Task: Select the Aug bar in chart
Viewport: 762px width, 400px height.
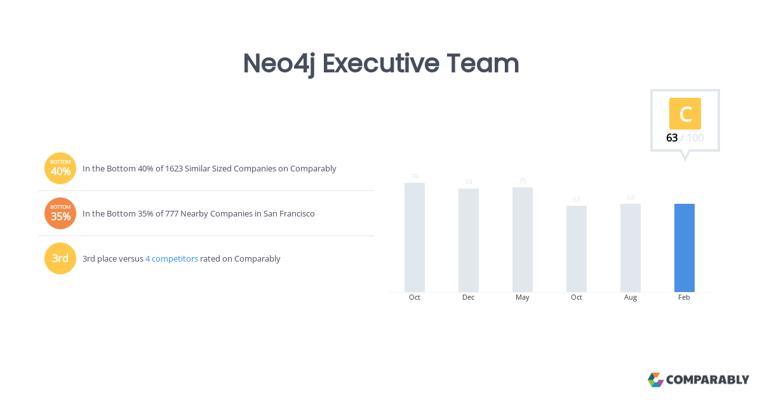Action: pos(630,248)
